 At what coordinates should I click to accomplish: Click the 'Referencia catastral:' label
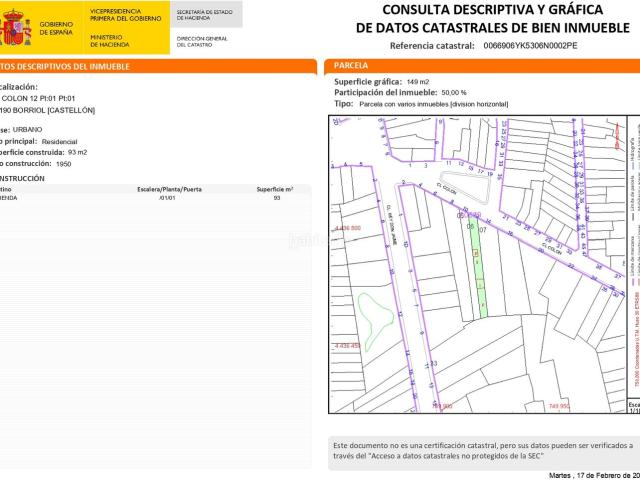pyautogui.click(x=432, y=46)
